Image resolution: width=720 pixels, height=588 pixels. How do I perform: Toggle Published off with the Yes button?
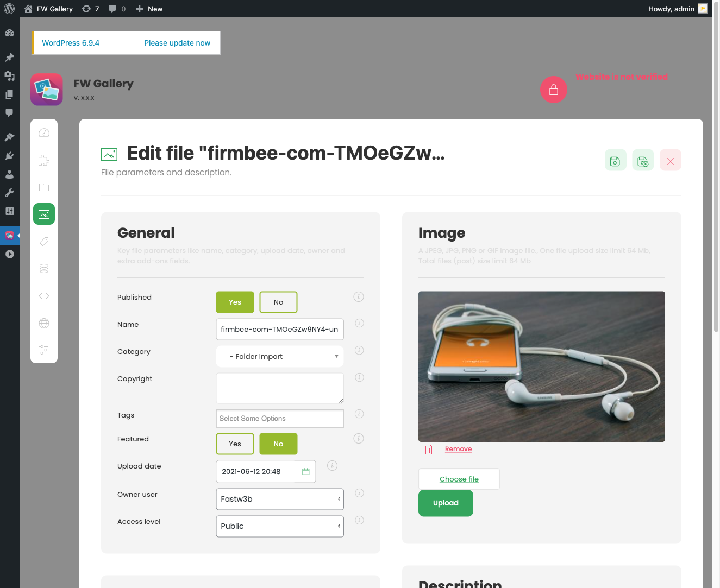(x=235, y=302)
